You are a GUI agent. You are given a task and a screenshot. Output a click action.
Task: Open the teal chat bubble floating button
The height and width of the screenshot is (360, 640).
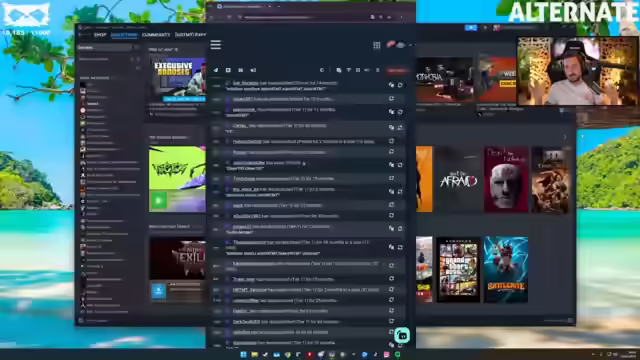[402, 336]
